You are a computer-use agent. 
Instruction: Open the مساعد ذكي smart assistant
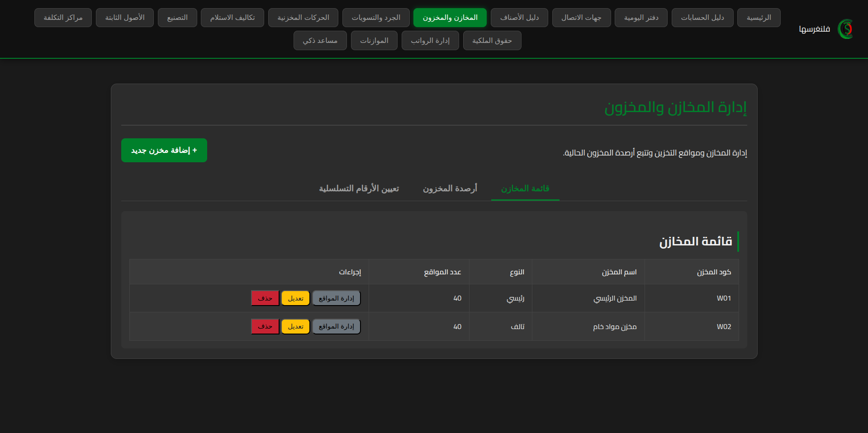tap(320, 41)
